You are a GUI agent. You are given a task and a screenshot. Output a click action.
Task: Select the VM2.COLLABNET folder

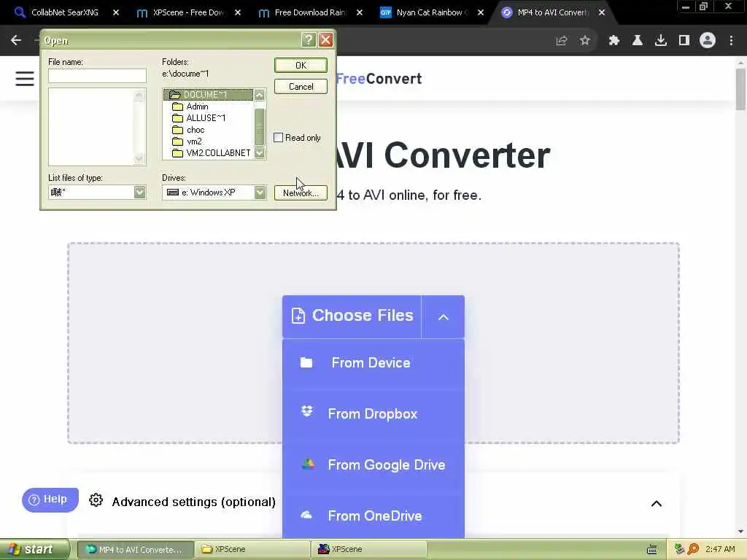[211, 153]
